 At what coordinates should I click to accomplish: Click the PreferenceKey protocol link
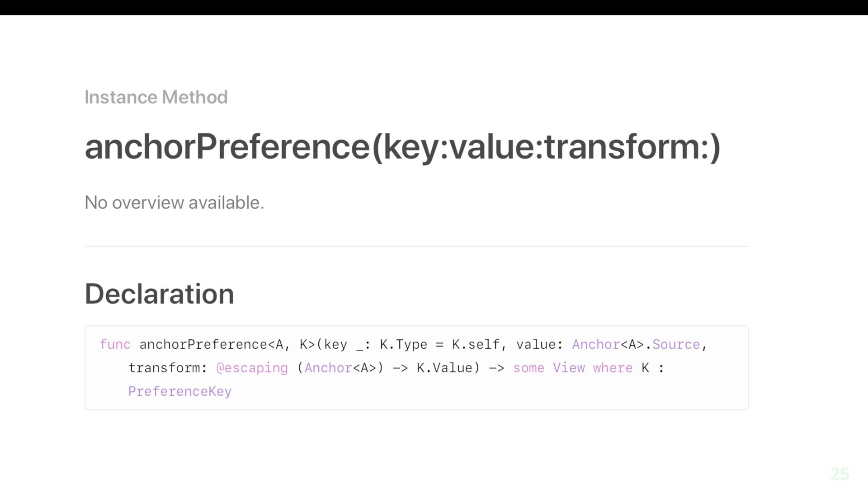tap(180, 391)
